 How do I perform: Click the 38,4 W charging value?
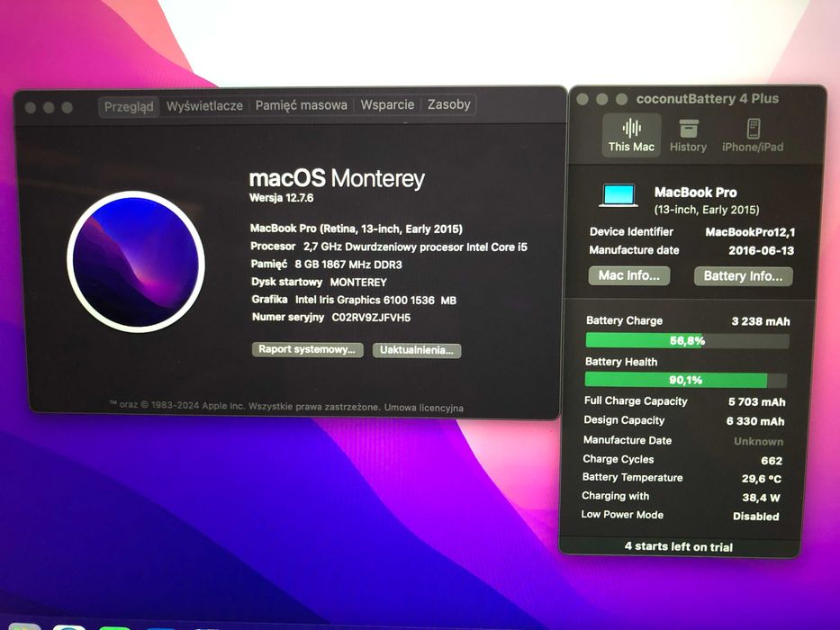(761, 498)
